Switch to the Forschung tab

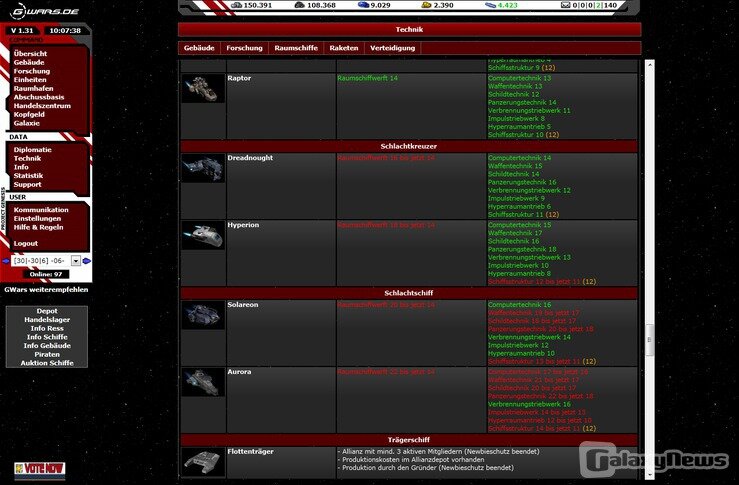tap(244, 48)
